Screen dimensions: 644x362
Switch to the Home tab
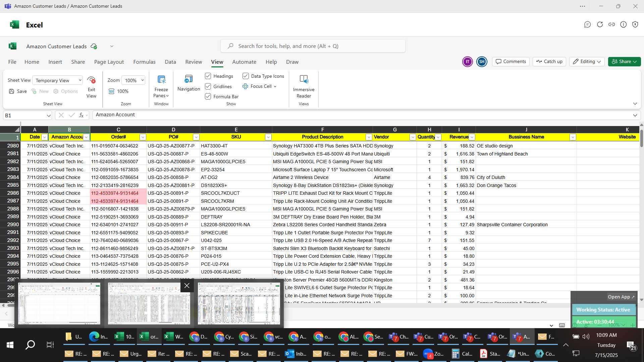[32, 62]
